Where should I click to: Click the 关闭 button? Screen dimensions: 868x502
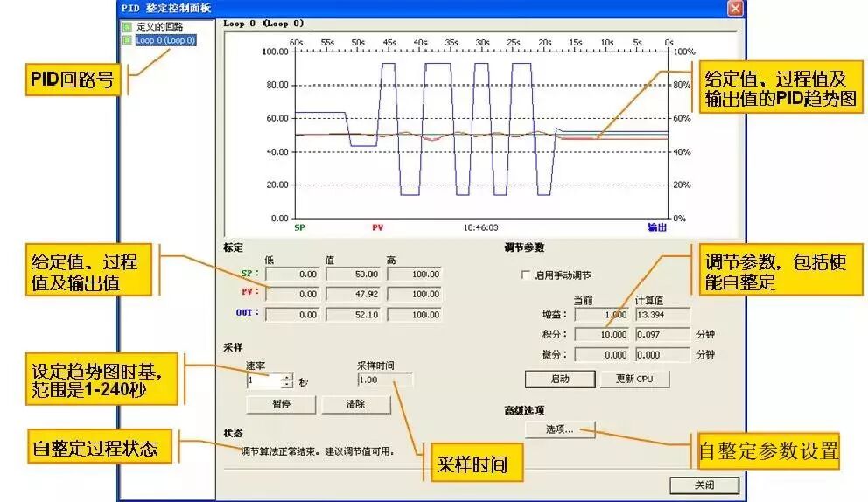pyautogui.click(x=704, y=485)
